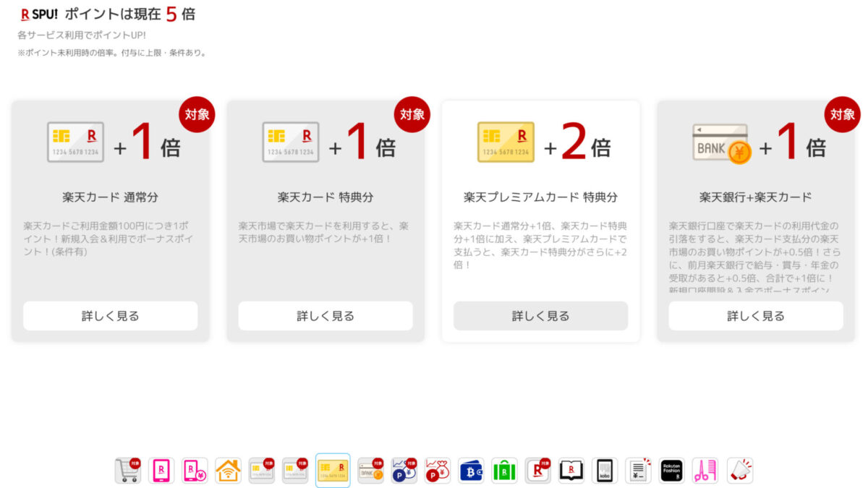Image resolution: width=868 pixels, height=488 pixels.
Task: Select the silver card icon beside the gold card
Action: (x=295, y=471)
